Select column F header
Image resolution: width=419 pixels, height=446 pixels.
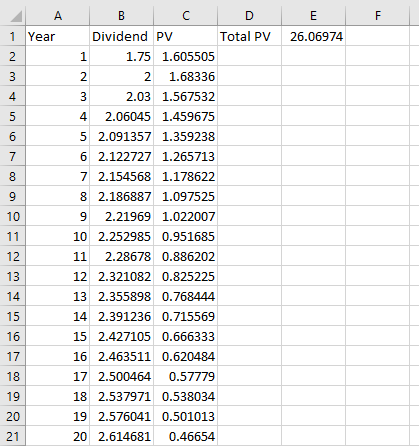click(x=377, y=16)
